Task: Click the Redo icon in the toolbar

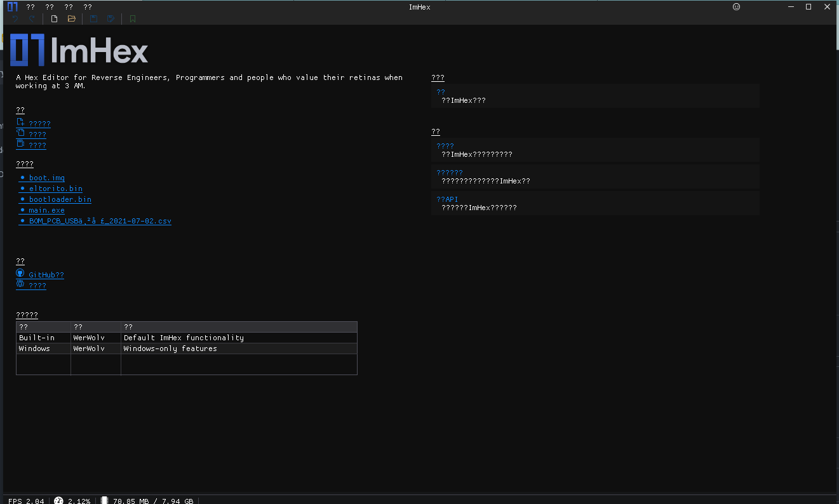Action: 31,18
